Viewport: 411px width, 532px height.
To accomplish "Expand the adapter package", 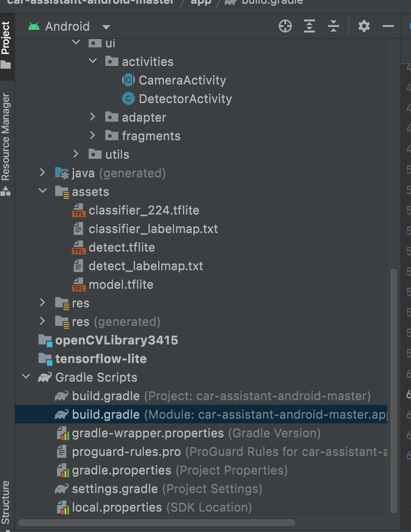I will point(92,117).
